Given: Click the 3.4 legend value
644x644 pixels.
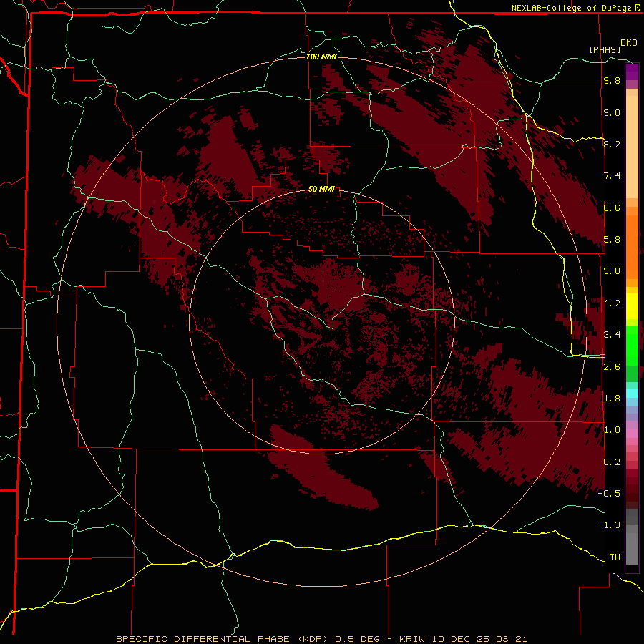Looking at the screenshot, I should click(x=612, y=335).
